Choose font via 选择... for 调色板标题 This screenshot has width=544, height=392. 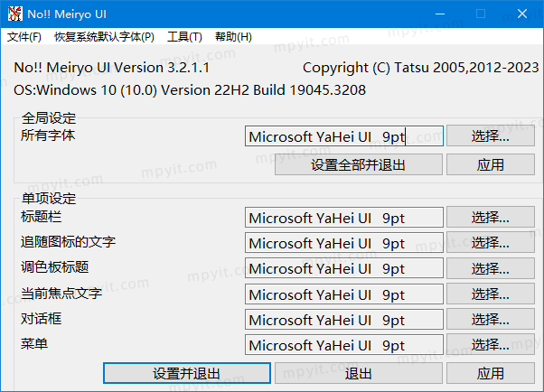pyautogui.click(x=490, y=268)
